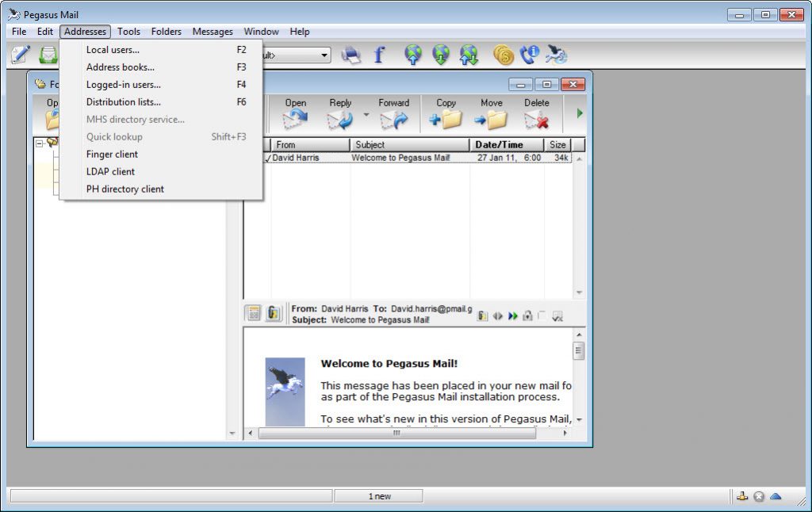Click message list scrollbar down arrow
The width and height of the screenshot is (812, 512).
(x=579, y=293)
